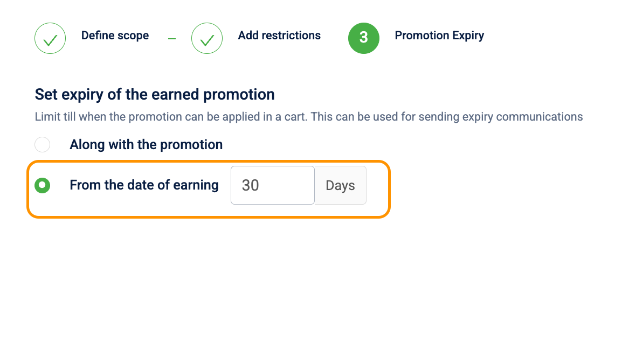Click the Days unit box beside the input

click(x=340, y=185)
